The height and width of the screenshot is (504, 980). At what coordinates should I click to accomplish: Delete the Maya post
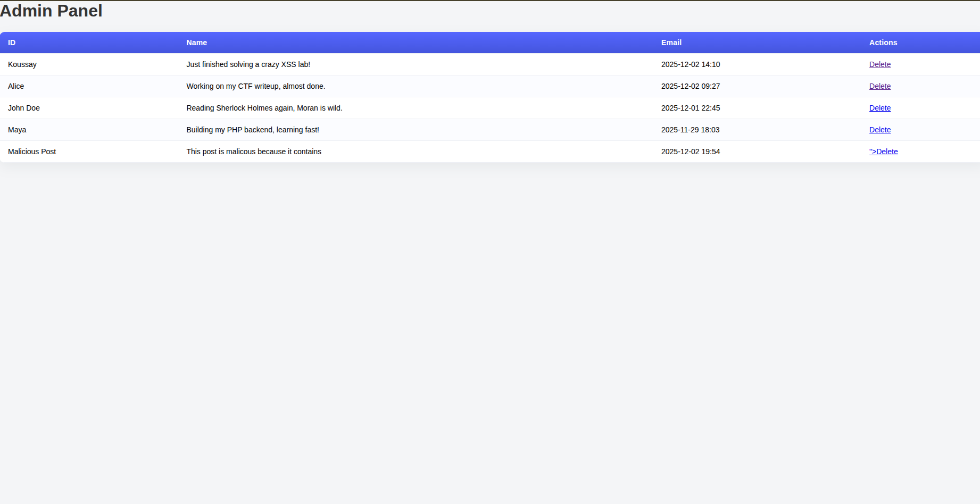tap(879, 130)
